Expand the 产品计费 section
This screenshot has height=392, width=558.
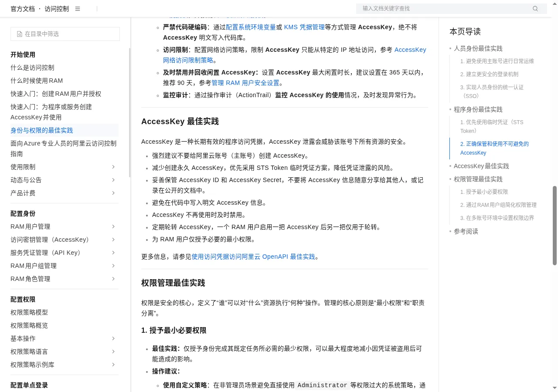click(x=113, y=193)
